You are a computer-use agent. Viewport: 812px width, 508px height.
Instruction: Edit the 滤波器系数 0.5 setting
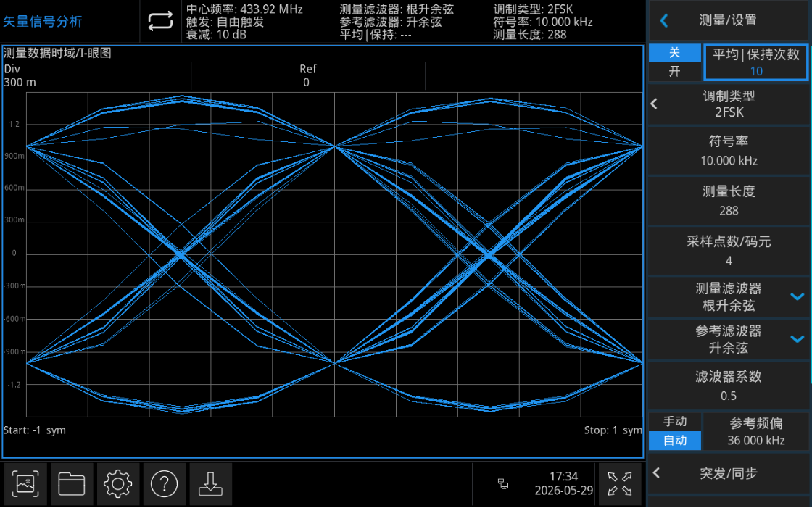(x=728, y=386)
